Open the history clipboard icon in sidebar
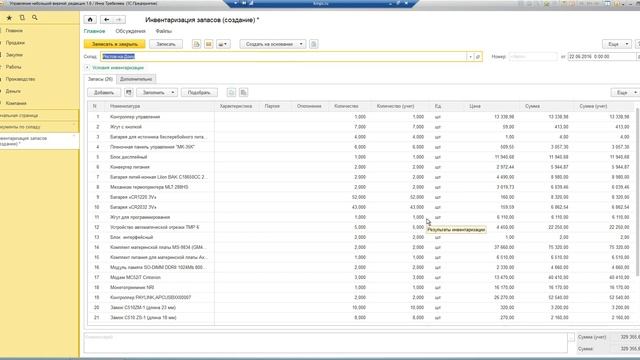This screenshot has width=640, height=360. [22, 18]
